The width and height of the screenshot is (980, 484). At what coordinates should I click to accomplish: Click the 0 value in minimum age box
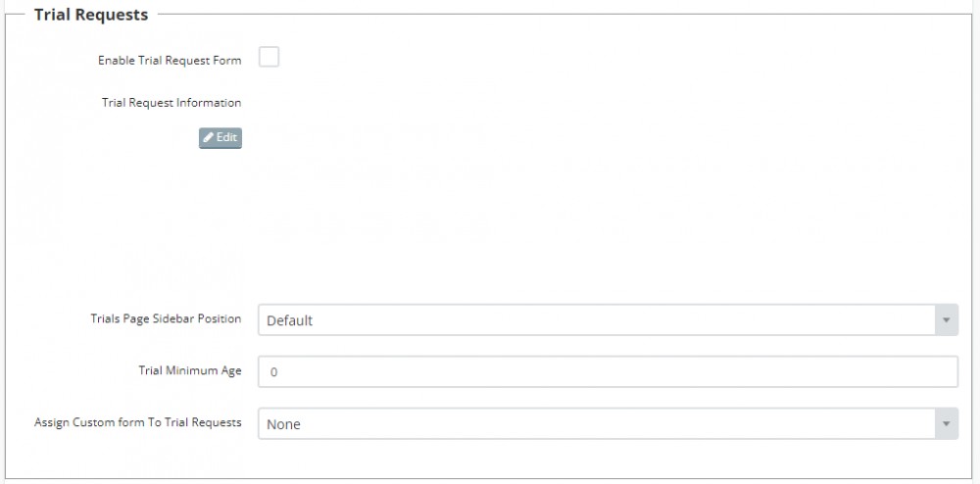tap(274, 372)
